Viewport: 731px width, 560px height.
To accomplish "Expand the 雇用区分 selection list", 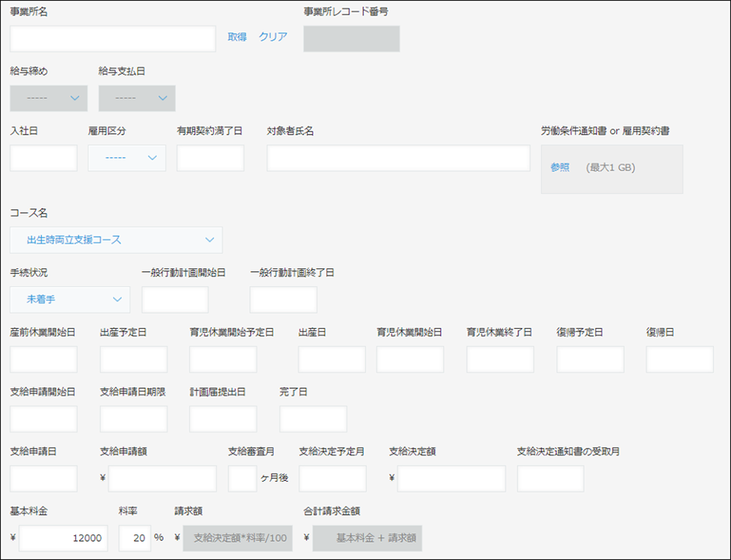I will tap(126, 158).
